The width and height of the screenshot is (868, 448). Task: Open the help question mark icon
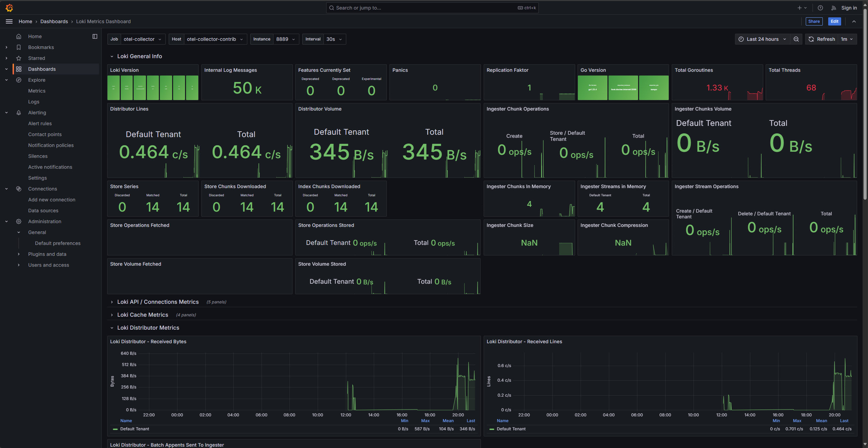pos(820,8)
